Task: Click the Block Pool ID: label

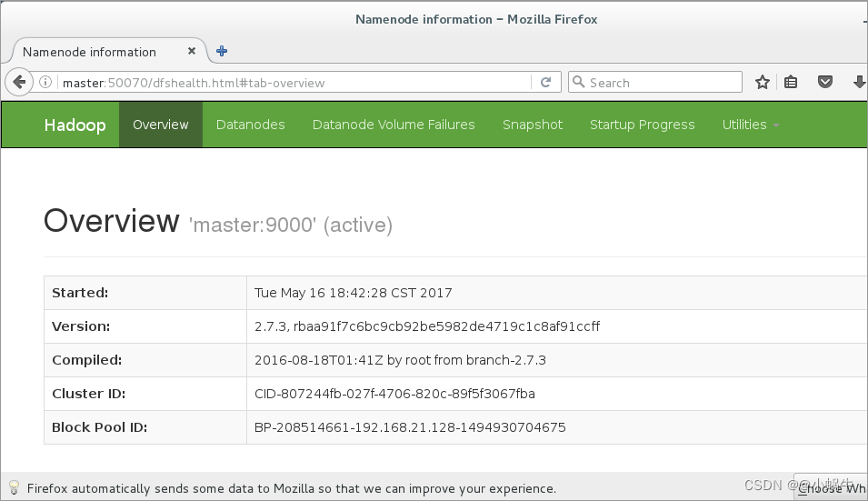Action: (x=100, y=427)
